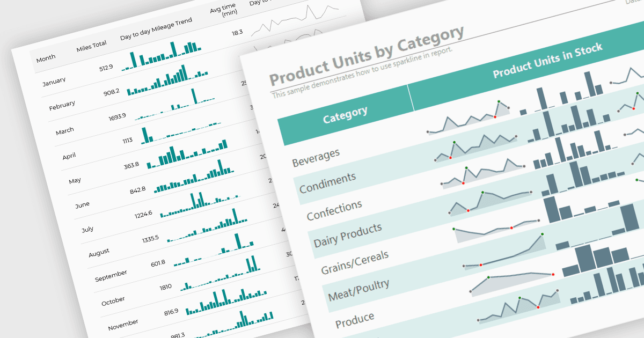Viewport: 644px width, 338px height.
Task: Click the miles total value "363.8"
Action: click(131, 165)
